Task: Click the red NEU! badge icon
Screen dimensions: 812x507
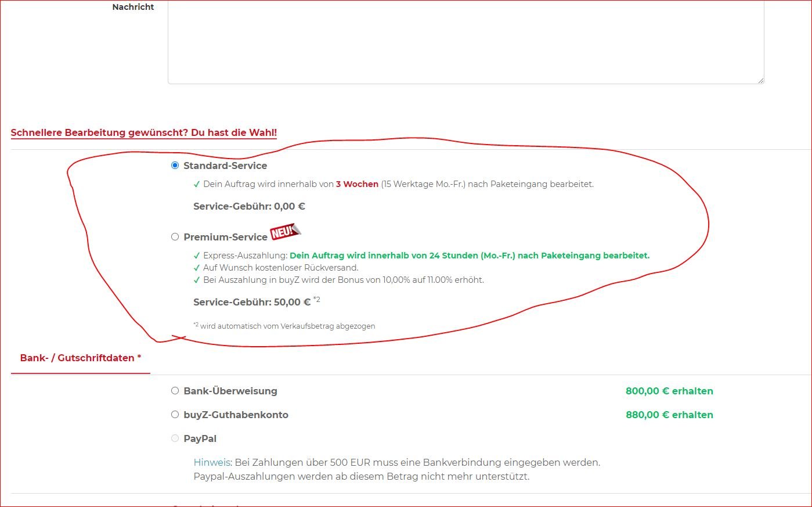Action: pyautogui.click(x=284, y=232)
